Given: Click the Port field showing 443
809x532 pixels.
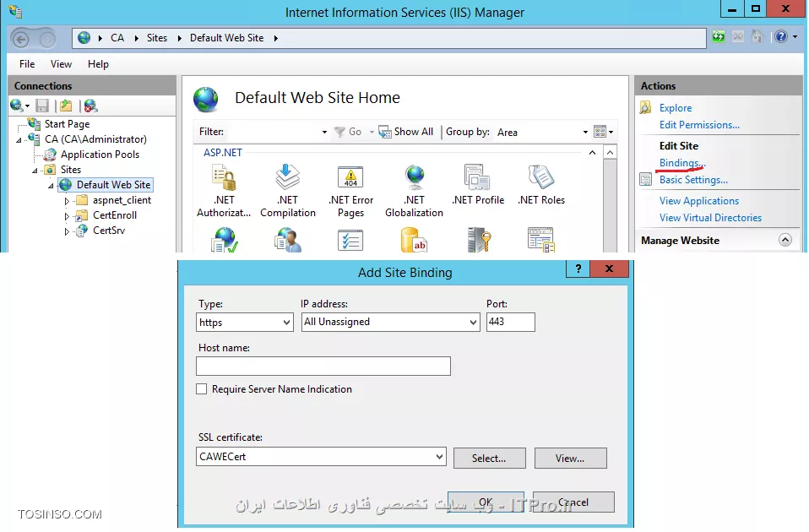Looking at the screenshot, I should [510, 322].
